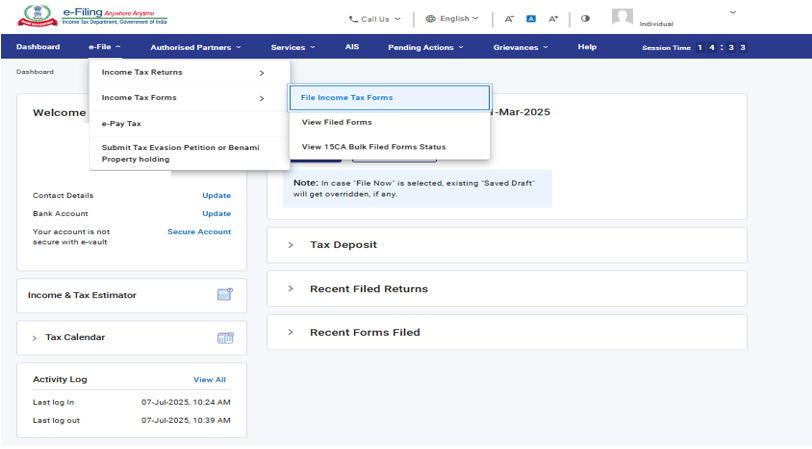The height and width of the screenshot is (449, 812).
Task: Click the Income & Tax Estimator calculator icon
Action: coord(225,295)
